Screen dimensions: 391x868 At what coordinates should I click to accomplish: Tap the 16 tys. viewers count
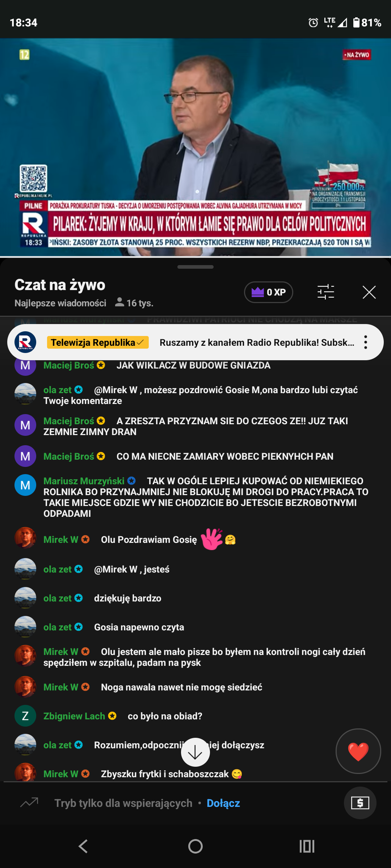point(134,303)
